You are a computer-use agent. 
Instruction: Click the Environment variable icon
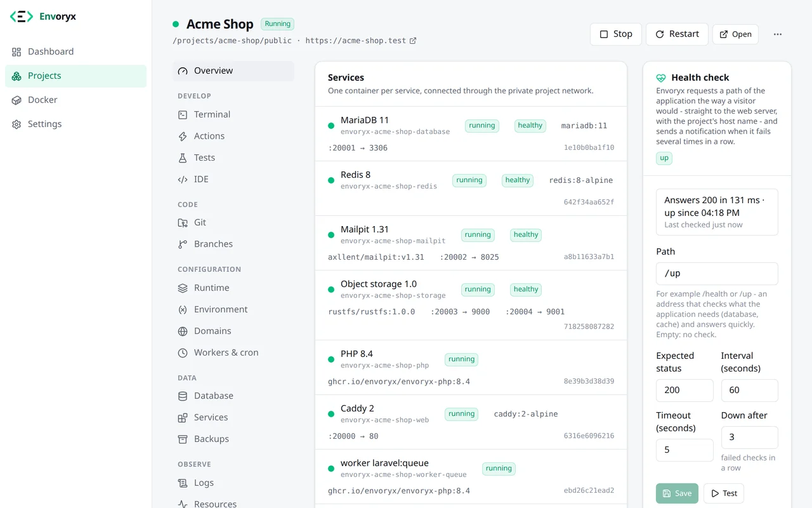tap(183, 310)
